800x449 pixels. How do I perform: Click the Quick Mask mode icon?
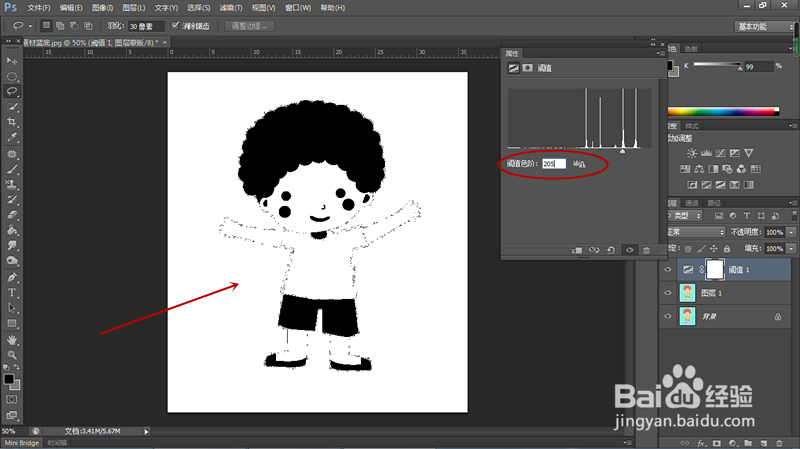pyautogui.click(x=12, y=400)
